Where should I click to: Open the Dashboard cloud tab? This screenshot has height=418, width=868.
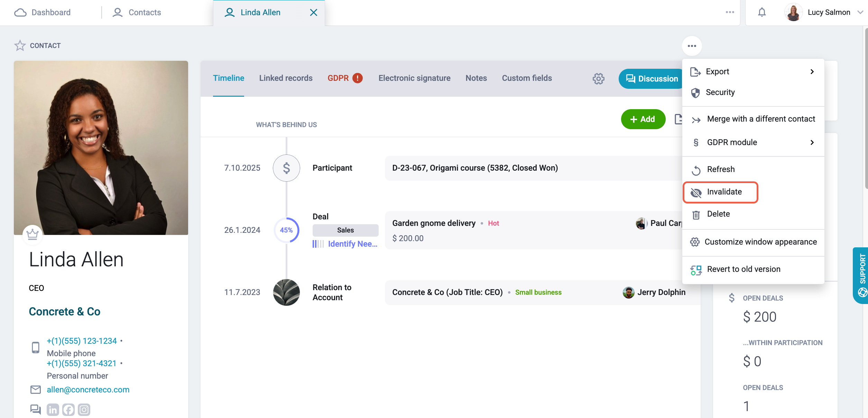[43, 12]
